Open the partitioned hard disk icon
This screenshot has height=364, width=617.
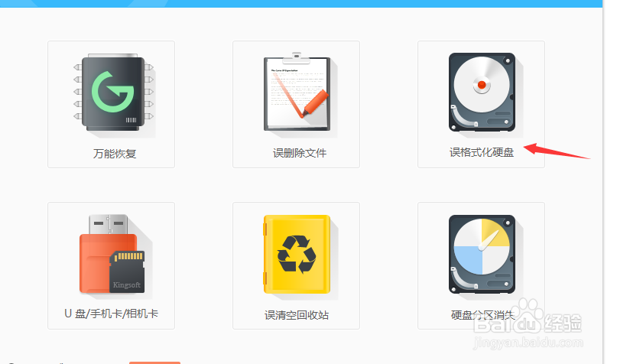tap(482, 254)
